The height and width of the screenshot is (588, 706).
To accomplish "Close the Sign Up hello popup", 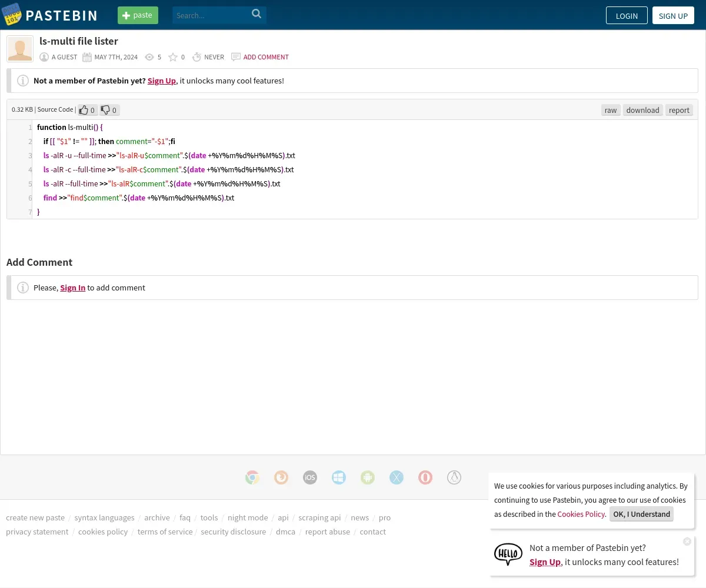I will (x=687, y=542).
